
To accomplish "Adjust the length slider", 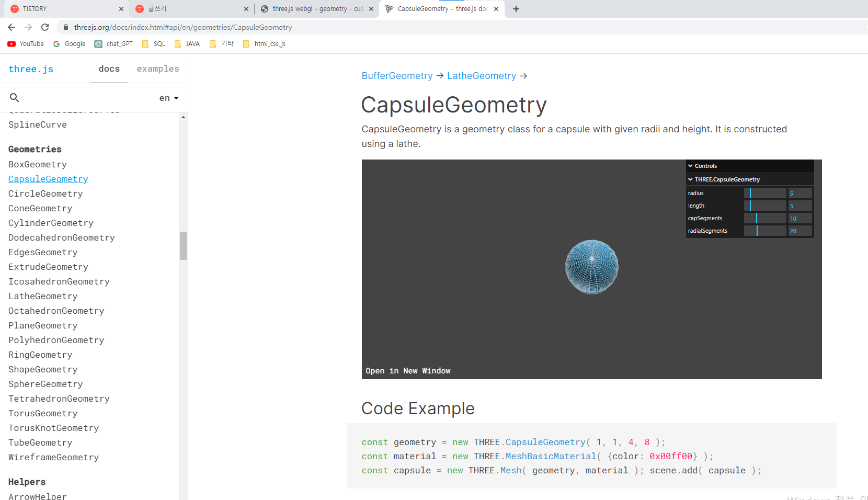I will pyautogui.click(x=765, y=206).
